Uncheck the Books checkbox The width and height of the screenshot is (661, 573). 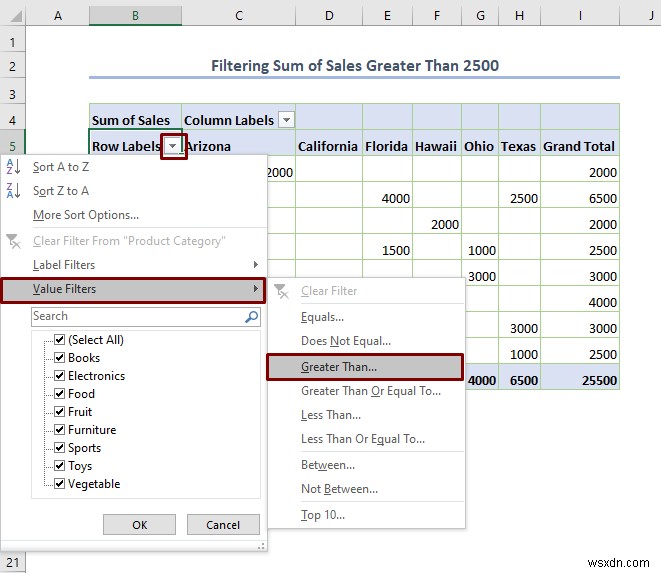[59, 358]
